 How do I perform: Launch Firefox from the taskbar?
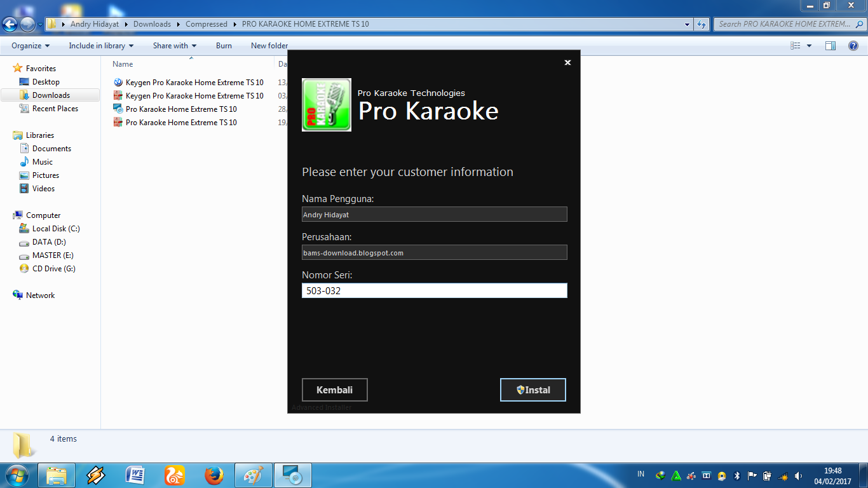point(214,475)
